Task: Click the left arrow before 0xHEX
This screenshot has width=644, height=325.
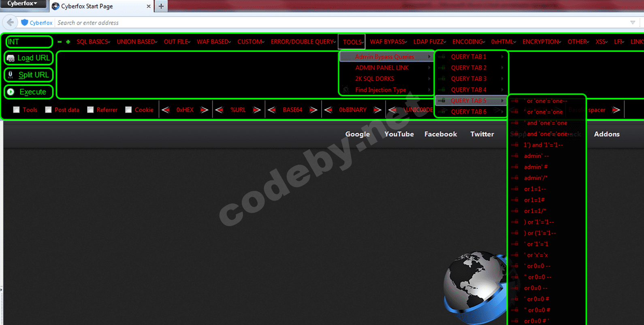Action: (x=166, y=110)
